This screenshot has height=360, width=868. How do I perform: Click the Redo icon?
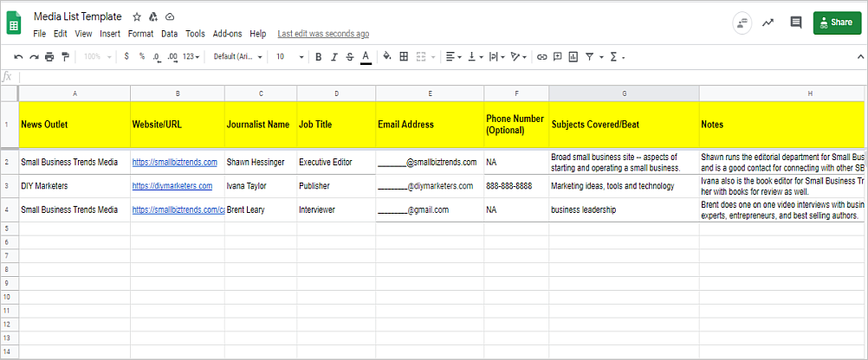pos(35,56)
